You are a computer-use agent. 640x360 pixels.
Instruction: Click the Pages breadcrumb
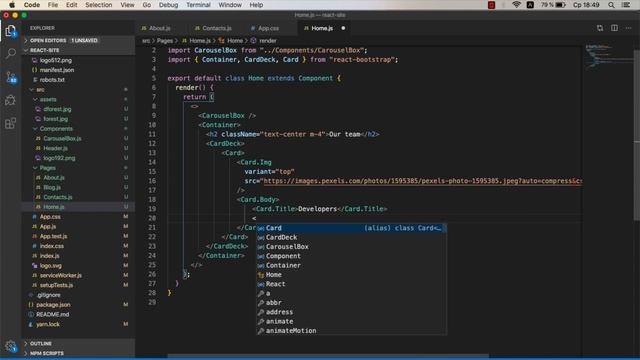click(164, 41)
